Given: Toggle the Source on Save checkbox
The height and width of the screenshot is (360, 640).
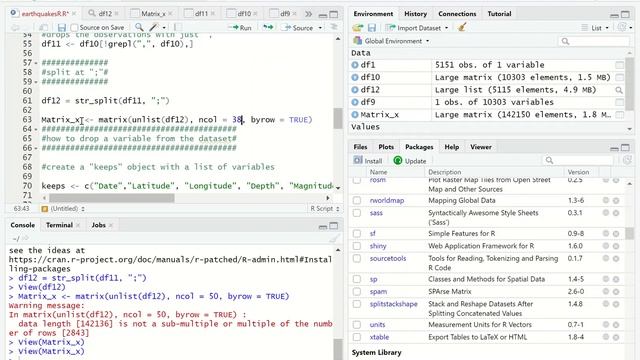Looking at the screenshot, I should 74,28.
